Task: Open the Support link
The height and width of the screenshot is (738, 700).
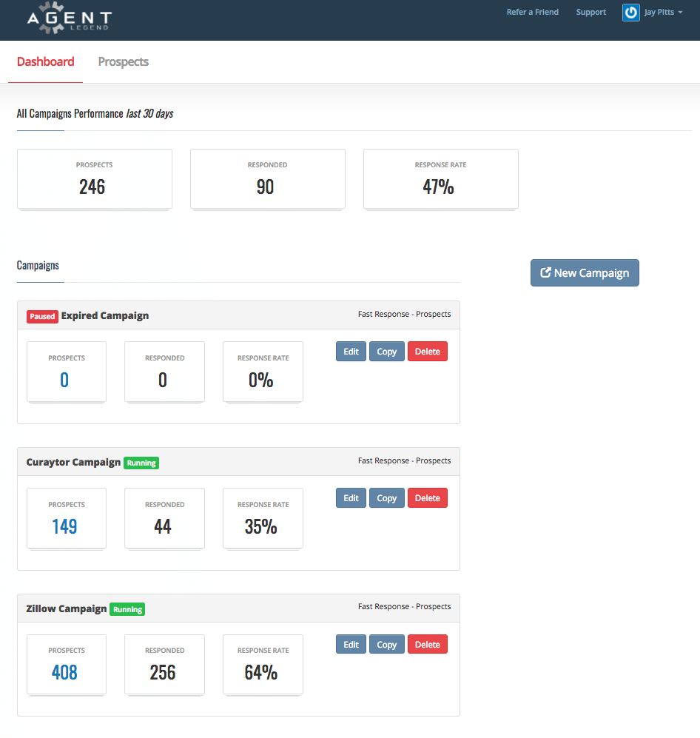Action: click(x=590, y=13)
